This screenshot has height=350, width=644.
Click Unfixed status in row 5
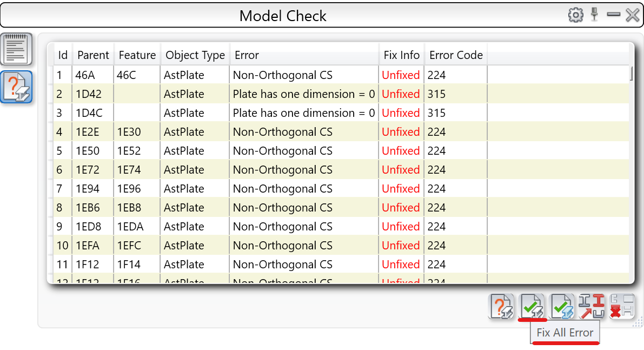tap(401, 151)
